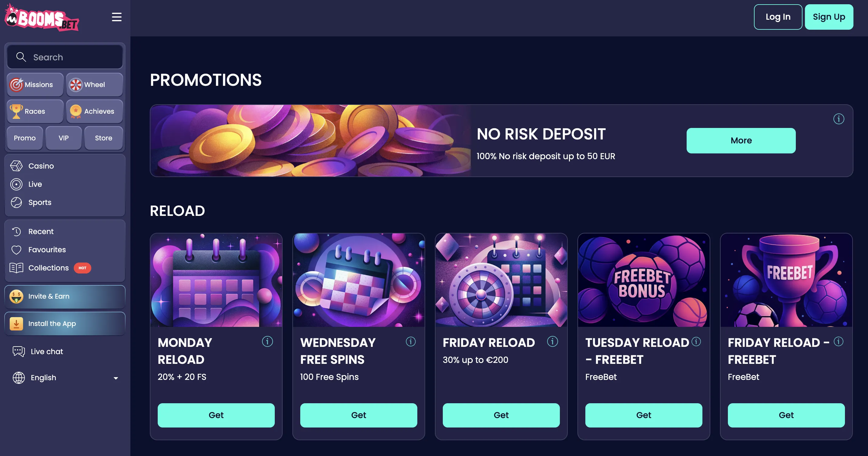
Task: Get the Wednesday Free Spins bonus
Action: click(x=358, y=415)
